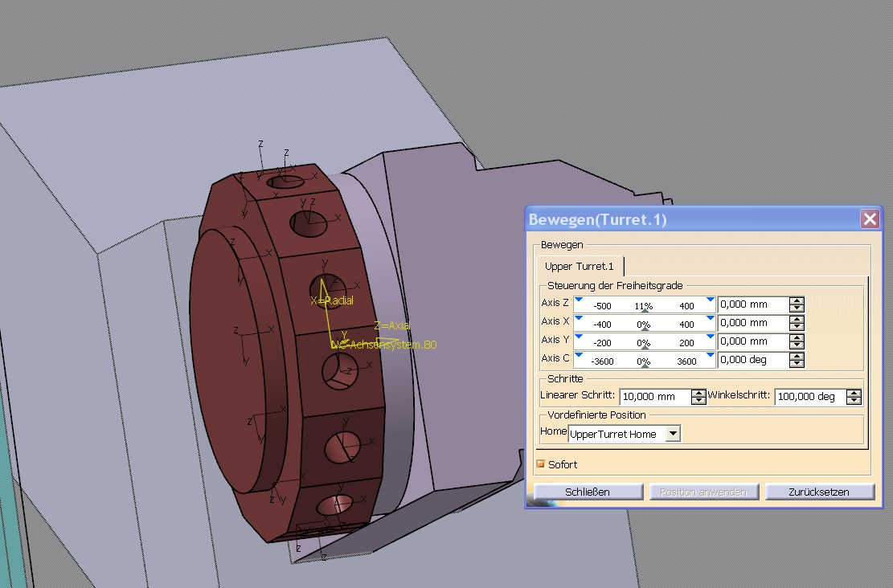The width and height of the screenshot is (893, 588).
Task: Increase Axis C angle with up arrow
Action: (797, 356)
